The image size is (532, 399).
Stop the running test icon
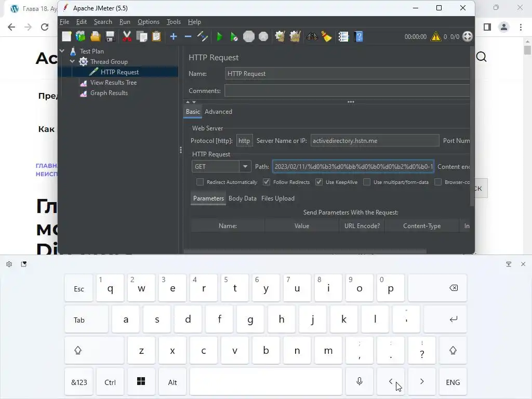pyautogui.click(x=249, y=36)
